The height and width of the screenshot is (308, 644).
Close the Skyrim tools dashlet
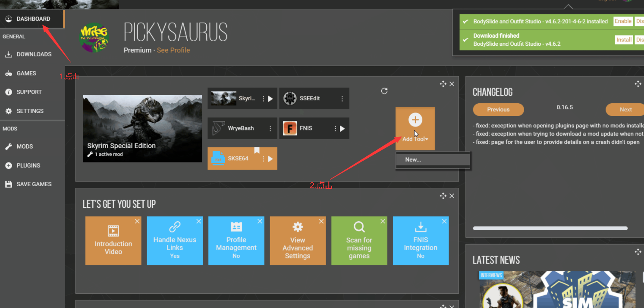point(452,84)
